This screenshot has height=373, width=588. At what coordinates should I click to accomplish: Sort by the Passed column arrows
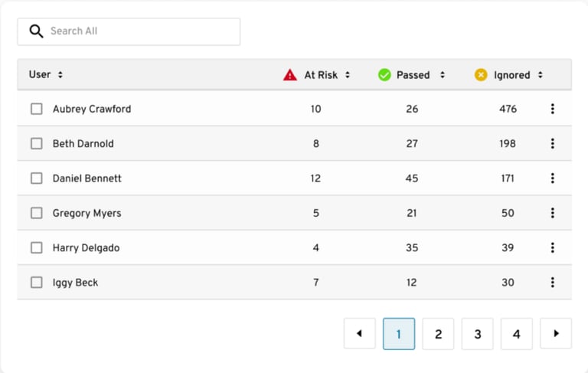tap(443, 75)
